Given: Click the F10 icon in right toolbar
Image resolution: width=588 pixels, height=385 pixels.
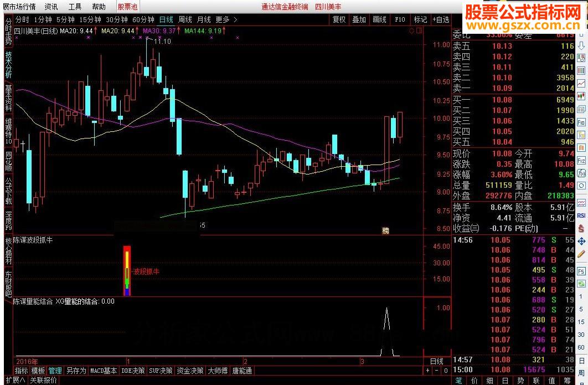Looking at the screenshot, I should point(581,122).
